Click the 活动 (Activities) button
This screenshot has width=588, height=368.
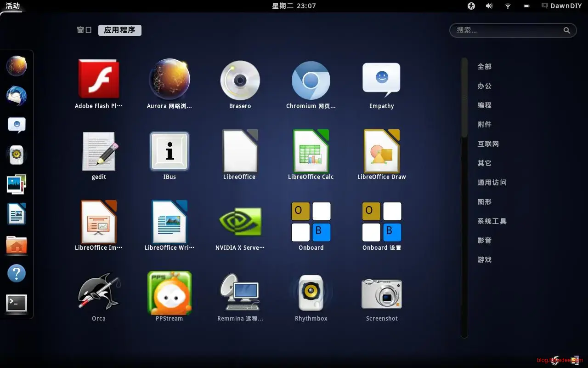tap(13, 6)
